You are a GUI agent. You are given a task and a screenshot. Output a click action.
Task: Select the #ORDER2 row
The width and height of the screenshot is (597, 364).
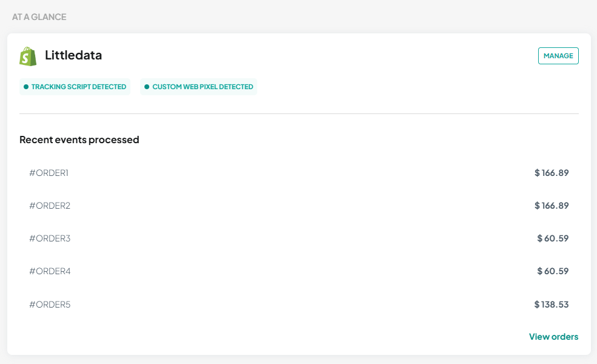299,206
